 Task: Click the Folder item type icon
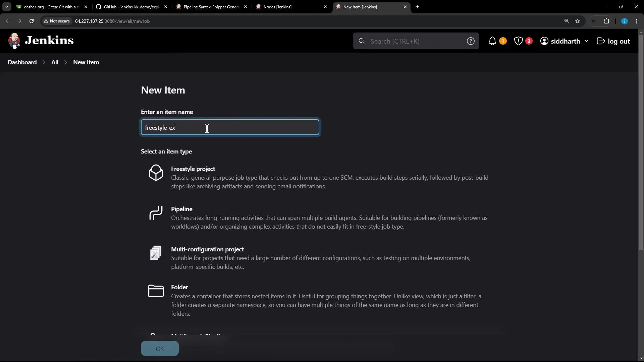[155, 291]
